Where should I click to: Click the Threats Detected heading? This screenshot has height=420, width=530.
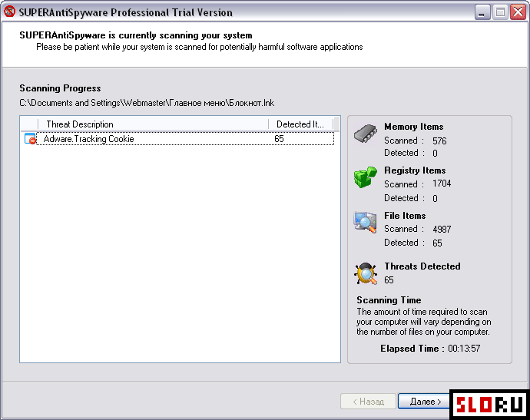(x=422, y=266)
